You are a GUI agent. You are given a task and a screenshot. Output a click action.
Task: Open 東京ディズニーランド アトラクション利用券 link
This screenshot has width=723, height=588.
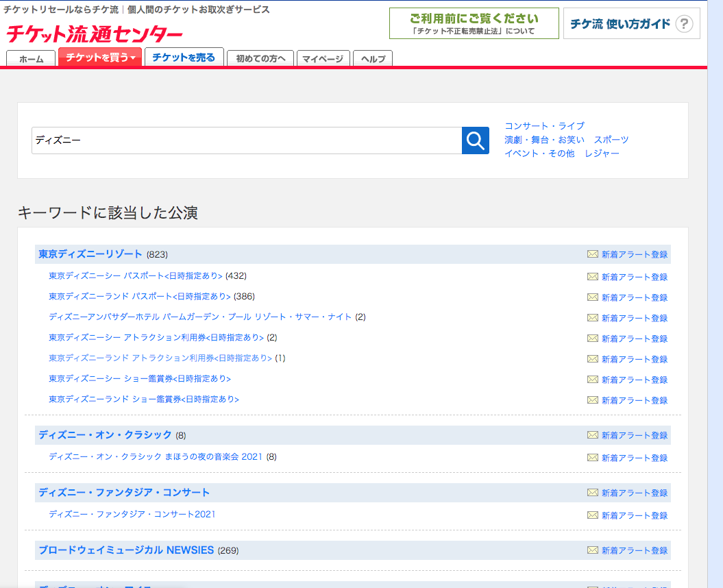160,358
